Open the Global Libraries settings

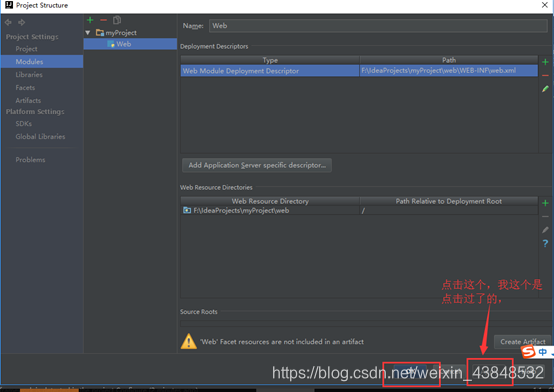coord(40,136)
